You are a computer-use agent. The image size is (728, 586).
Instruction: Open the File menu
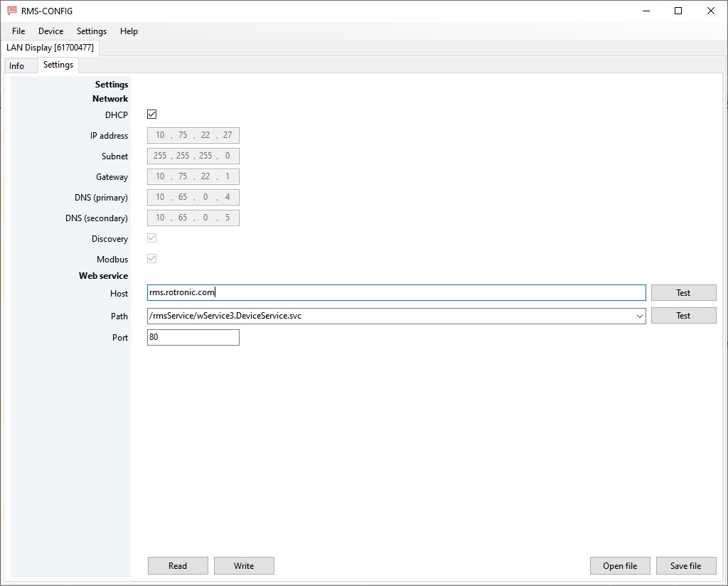point(18,31)
